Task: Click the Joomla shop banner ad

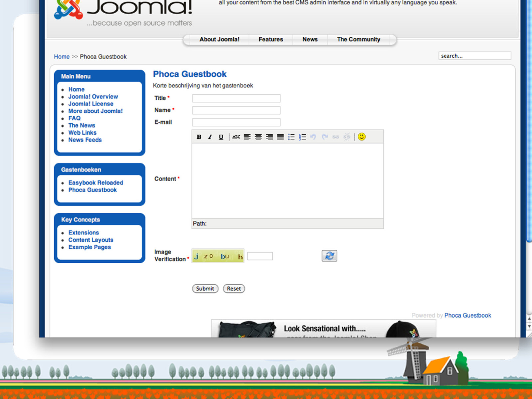Action: click(324, 329)
